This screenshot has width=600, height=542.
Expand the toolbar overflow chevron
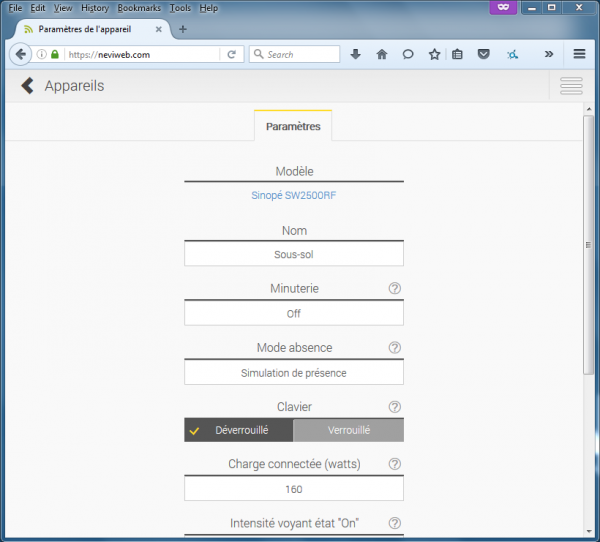point(548,54)
